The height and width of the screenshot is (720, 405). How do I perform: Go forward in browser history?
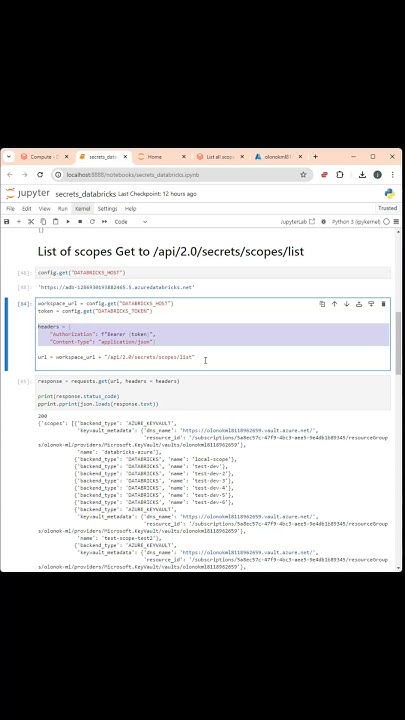pyautogui.click(x=25, y=175)
